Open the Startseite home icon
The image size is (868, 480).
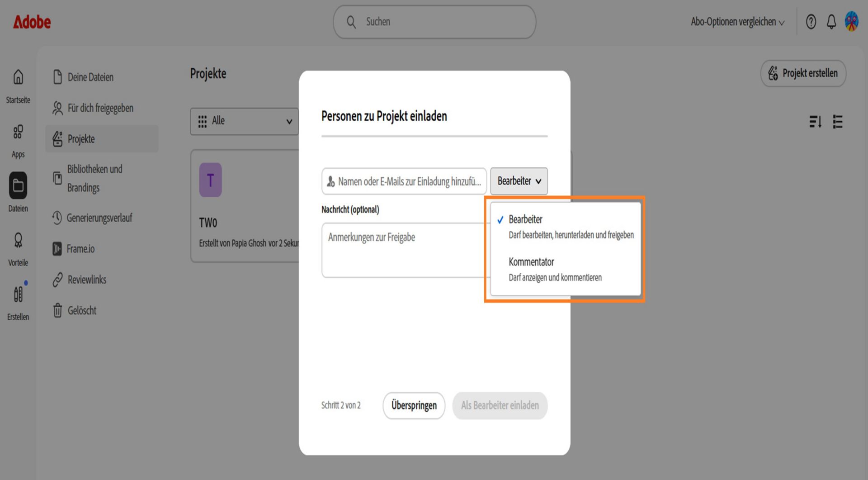click(x=18, y=77)
